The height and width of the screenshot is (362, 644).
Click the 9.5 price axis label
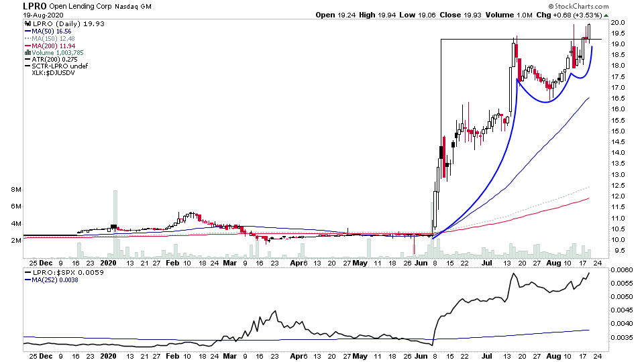coord(618,250)
